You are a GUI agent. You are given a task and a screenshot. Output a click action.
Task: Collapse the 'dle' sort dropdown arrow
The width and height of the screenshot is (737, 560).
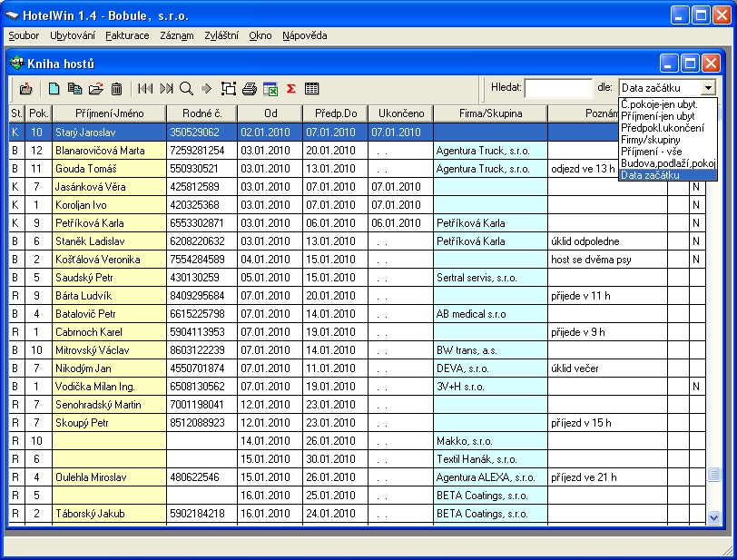click(x=708, y=88)
